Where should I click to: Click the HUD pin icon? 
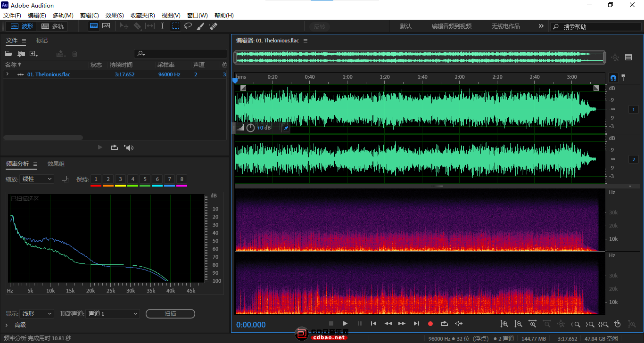click(286, 128)
